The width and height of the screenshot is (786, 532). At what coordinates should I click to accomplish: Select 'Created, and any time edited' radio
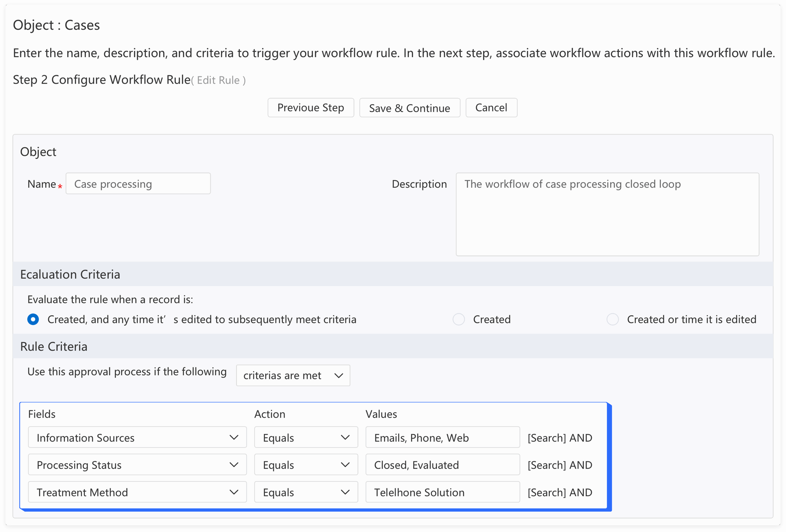[33, 319]
